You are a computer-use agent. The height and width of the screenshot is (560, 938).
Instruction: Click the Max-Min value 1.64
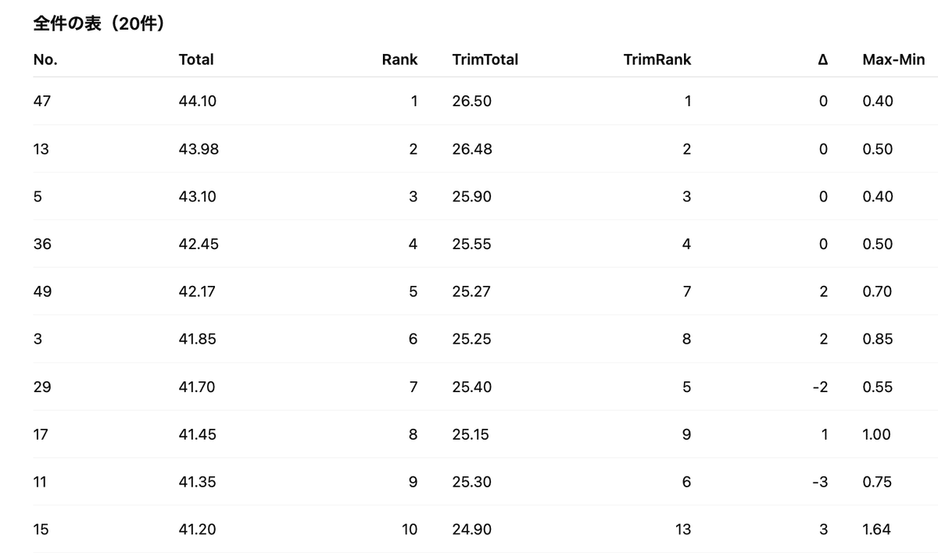point(876,530)
